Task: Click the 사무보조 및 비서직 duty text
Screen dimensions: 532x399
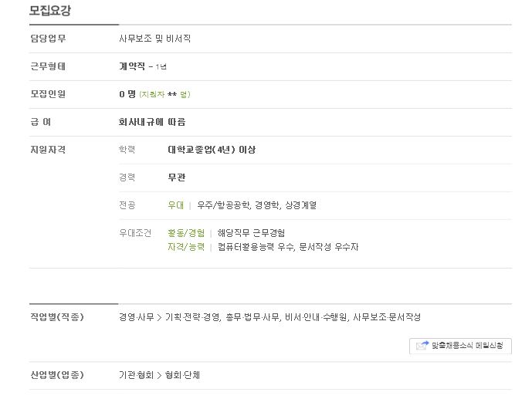Action: [154, 39]
